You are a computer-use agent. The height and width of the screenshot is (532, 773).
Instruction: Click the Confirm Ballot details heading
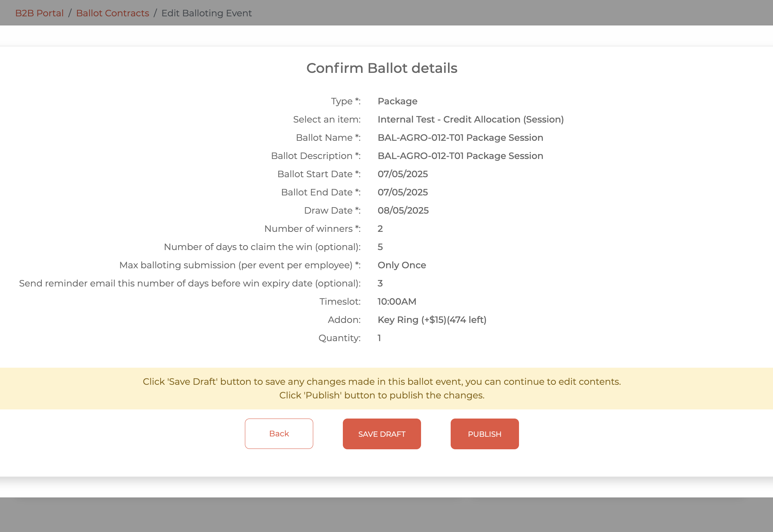coord(382,68)
